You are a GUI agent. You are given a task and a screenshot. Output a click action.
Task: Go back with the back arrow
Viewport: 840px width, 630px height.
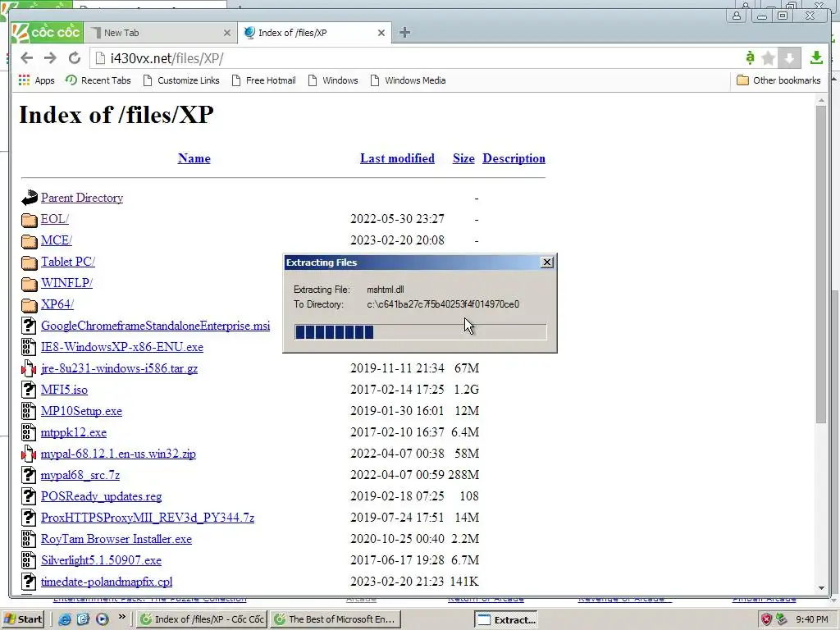click(x=27, y=58)
